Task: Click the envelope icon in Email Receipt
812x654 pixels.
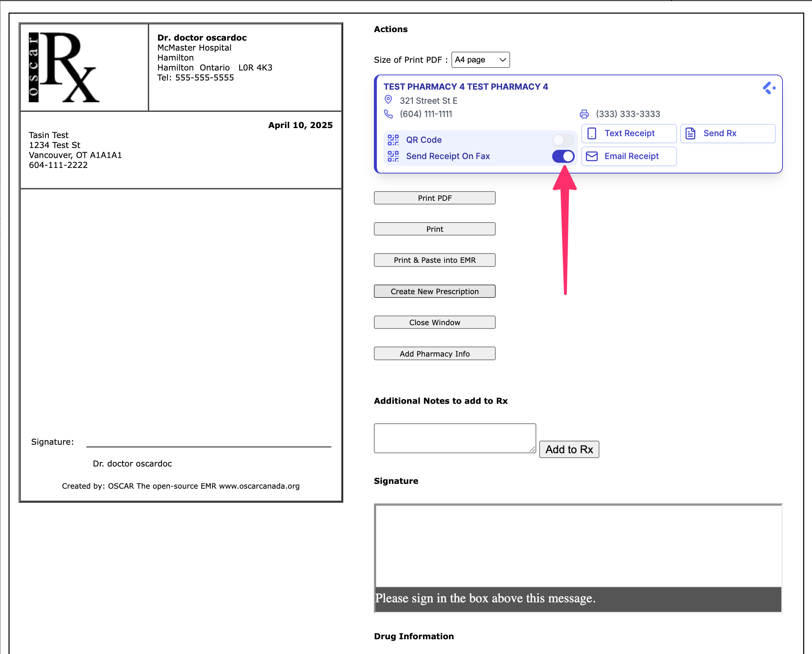Action: pyautogui.click(x=592, y=156)
